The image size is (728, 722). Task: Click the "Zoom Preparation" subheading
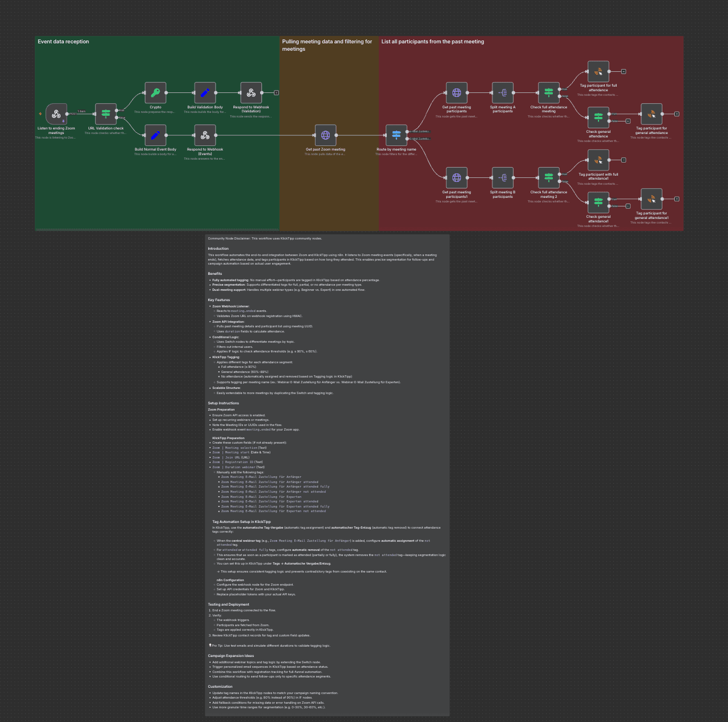click(x=221, y=409)
